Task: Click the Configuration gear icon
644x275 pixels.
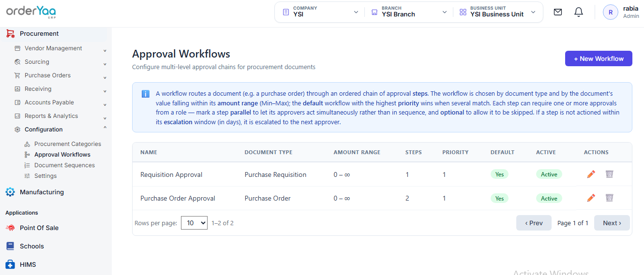Action: pos(17,130)
